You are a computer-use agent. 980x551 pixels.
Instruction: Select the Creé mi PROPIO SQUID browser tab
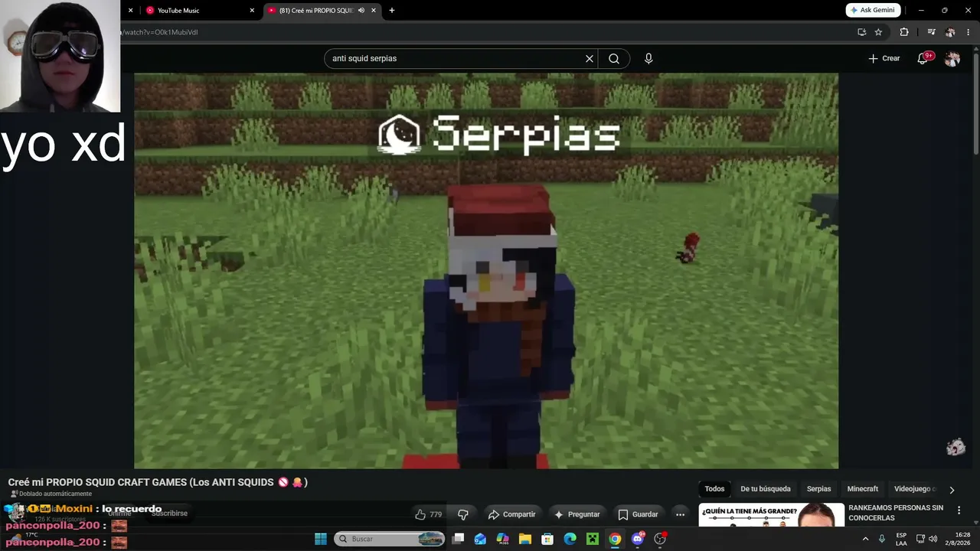[x=316, y=11]
